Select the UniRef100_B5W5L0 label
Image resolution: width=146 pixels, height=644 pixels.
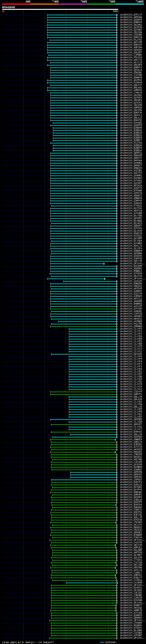(x=131, y=271)
